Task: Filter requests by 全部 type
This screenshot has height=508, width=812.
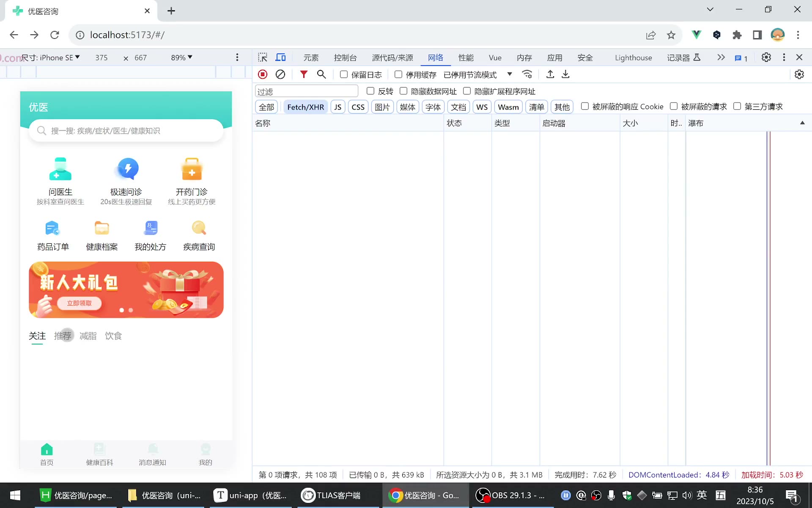Action: pos(266,107)
